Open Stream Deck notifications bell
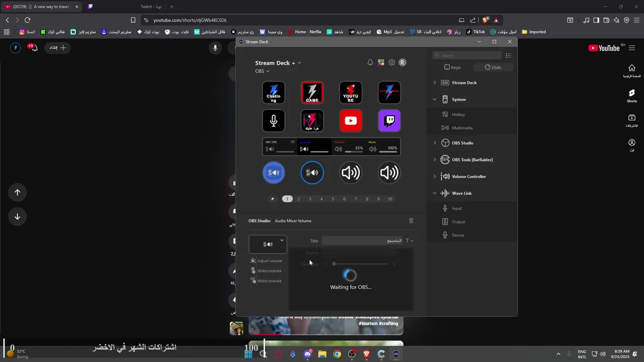644x362 pixels. tap(370, 62)
